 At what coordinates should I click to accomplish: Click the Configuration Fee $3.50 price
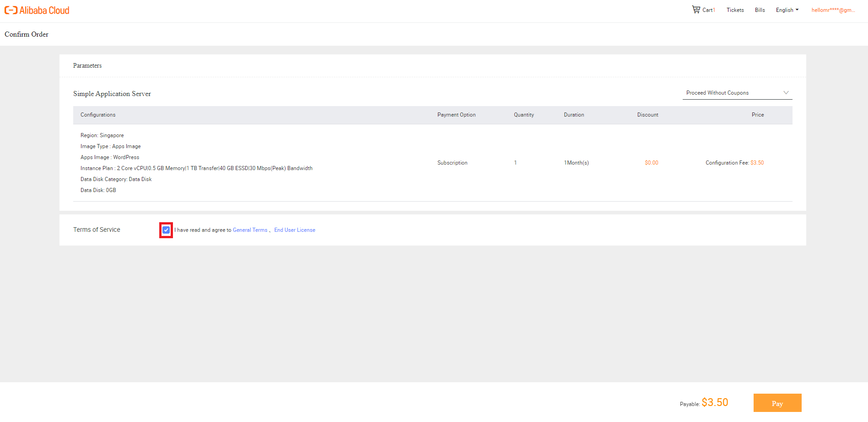[x=735, y=163]
